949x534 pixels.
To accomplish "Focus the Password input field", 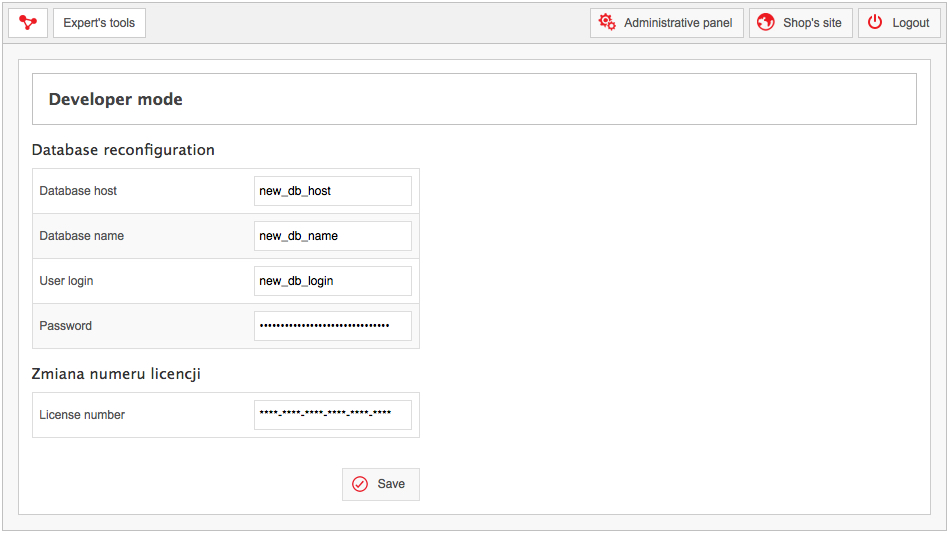I will (333, 325).
